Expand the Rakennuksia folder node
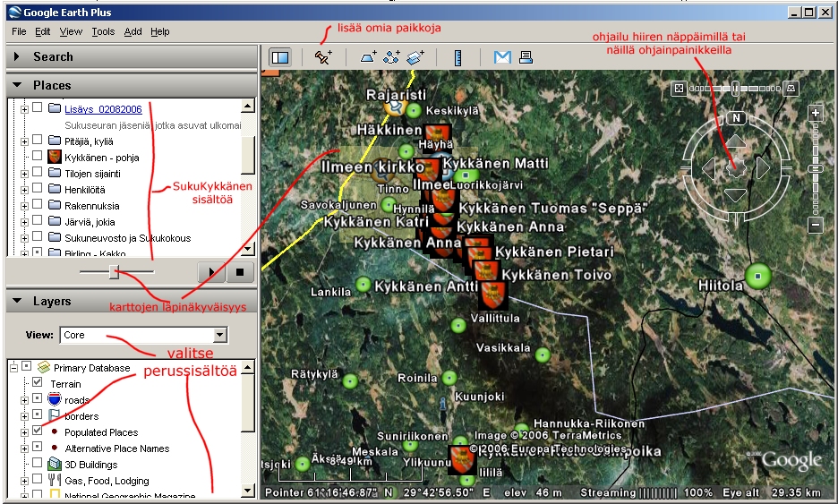Image resolution: width=838 pixels, height=504 pixels. pos(24,206)
